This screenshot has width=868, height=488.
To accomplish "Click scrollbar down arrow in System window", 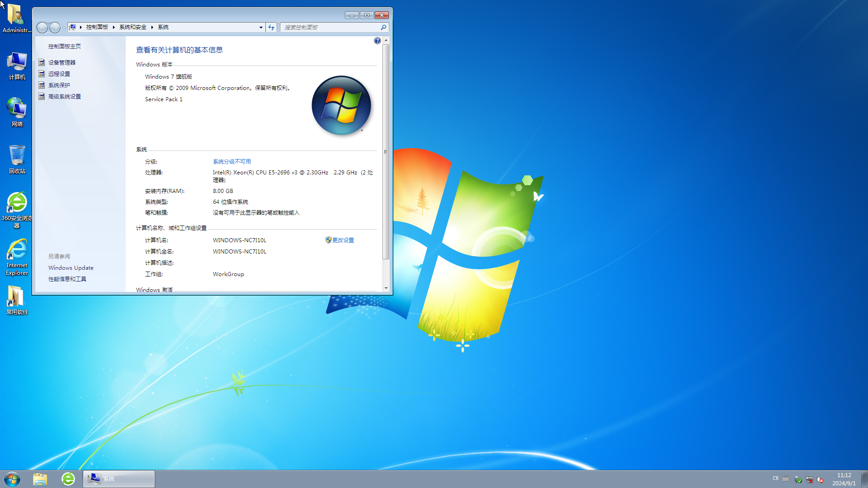I will point(386,288).
